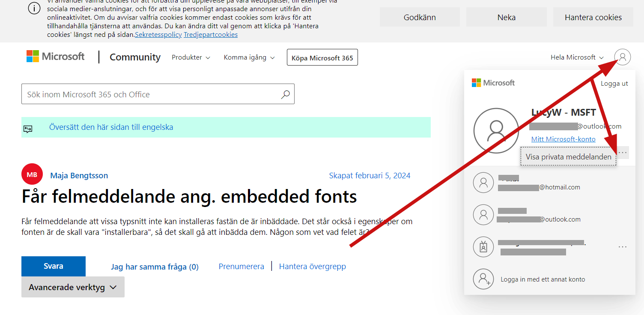644x315 pixels.
Task: Click the translate page icon
Action: pyautogui.click(x=28, y=128)
